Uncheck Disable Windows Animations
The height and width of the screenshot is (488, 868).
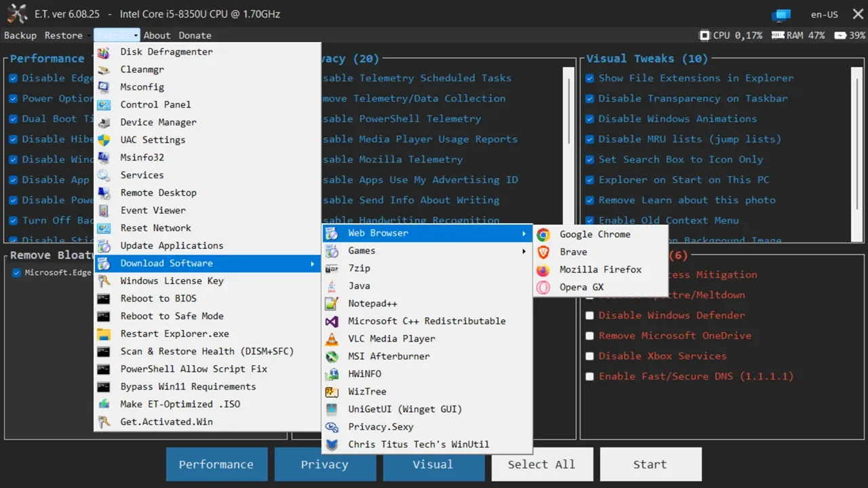pos(590,119)
